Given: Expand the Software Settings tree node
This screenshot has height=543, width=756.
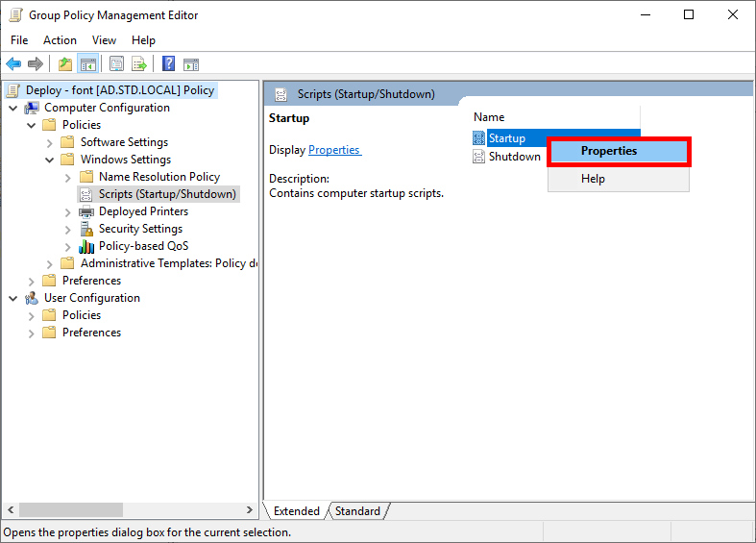Looking at the screenshot, I should (50, 142).
